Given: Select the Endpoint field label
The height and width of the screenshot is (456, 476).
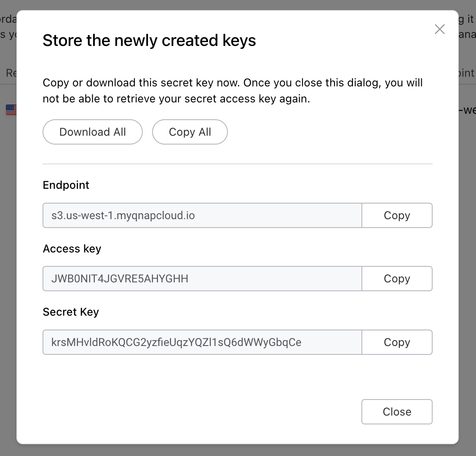Looking at the screenshot, I should pos(66,185).
